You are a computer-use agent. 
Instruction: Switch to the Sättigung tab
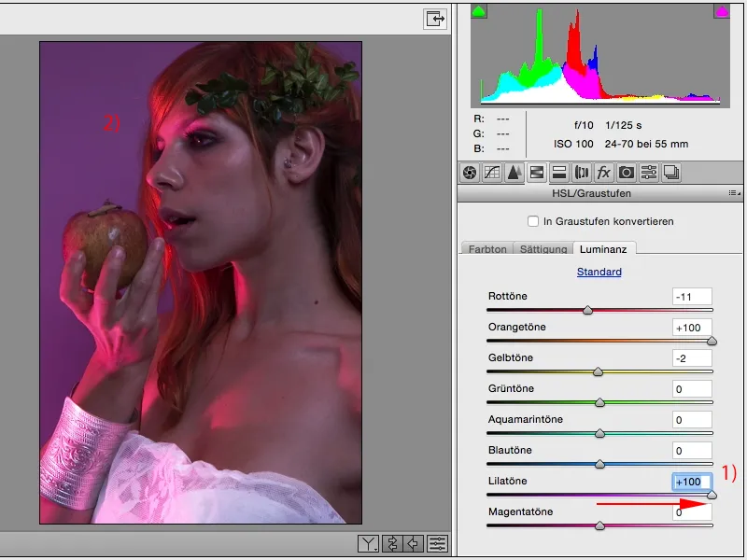tap(543, 249)
